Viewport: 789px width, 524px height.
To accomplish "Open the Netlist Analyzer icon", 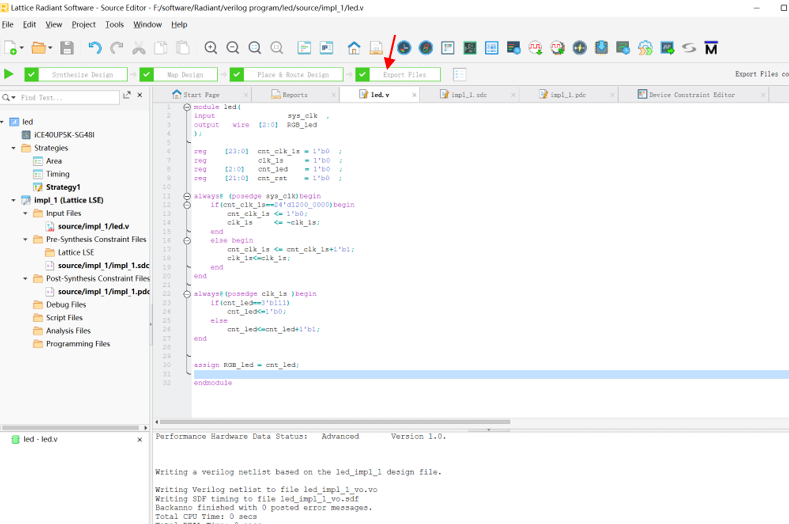I will tap(470, 48).
